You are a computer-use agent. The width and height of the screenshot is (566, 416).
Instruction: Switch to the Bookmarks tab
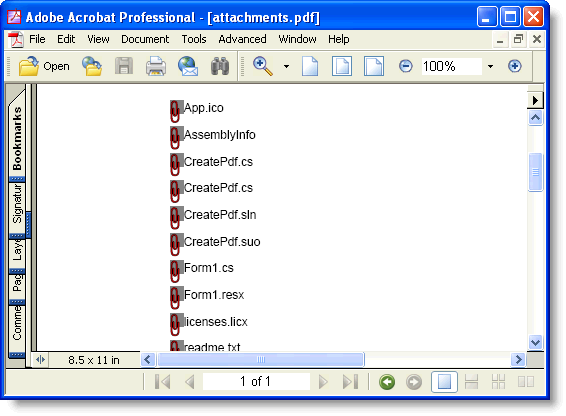point(17,138)
